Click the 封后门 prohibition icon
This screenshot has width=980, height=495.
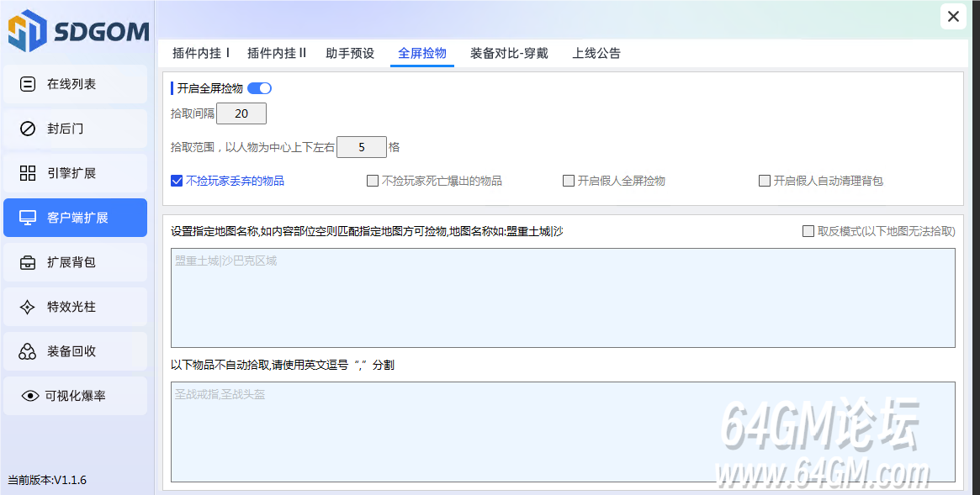[28, 129]
